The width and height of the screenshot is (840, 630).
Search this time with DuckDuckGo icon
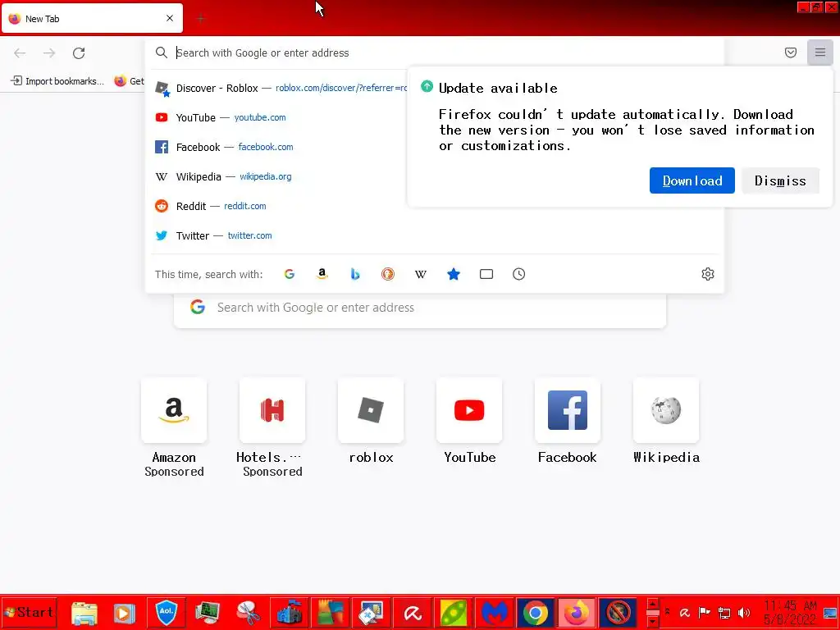tap(388, 274)
